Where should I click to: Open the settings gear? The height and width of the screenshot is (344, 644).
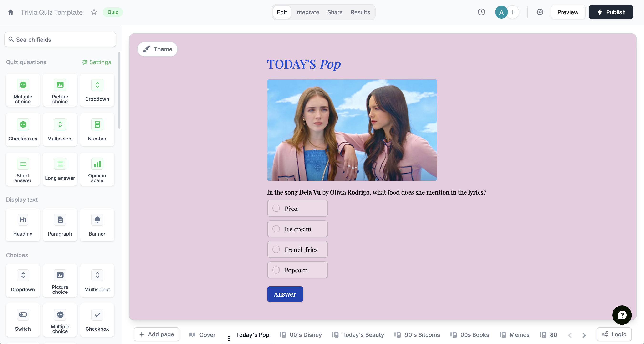coord(540,12)
